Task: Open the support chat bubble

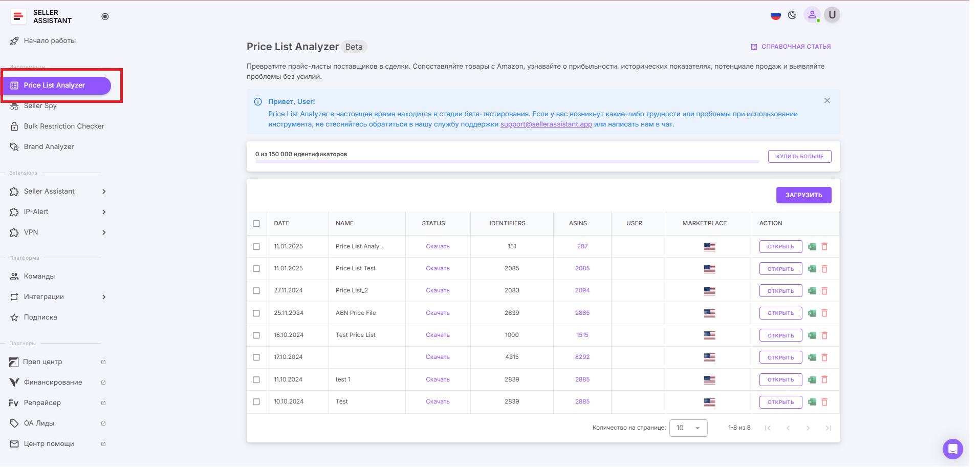Action: pyautogui.click(x=952, y=449)
